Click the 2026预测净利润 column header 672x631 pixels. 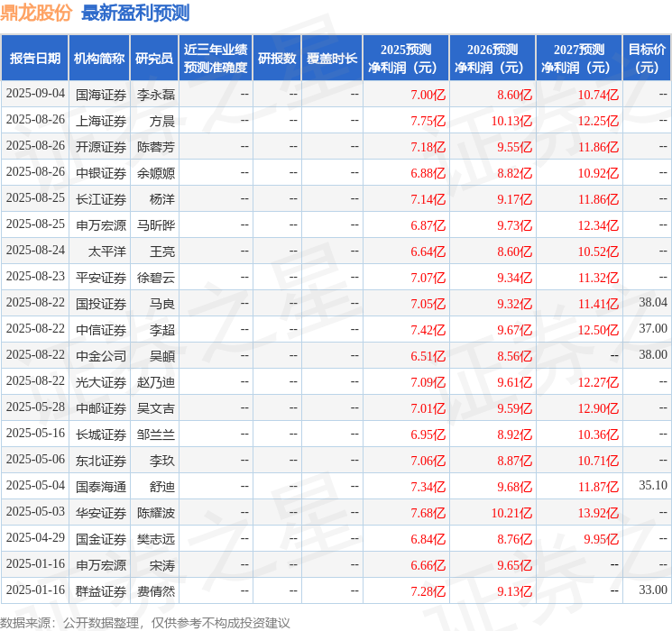click(x=492, y=59)
